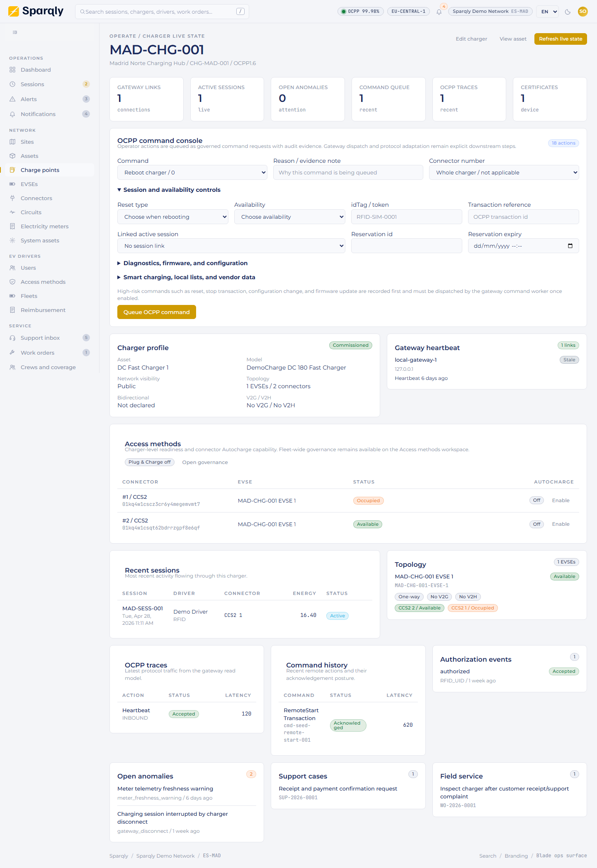Image resolution: width=597 pixels, height=868 pixels.
Task: Click Enable for connector #2 Autocharge
Action: point(561,524)
